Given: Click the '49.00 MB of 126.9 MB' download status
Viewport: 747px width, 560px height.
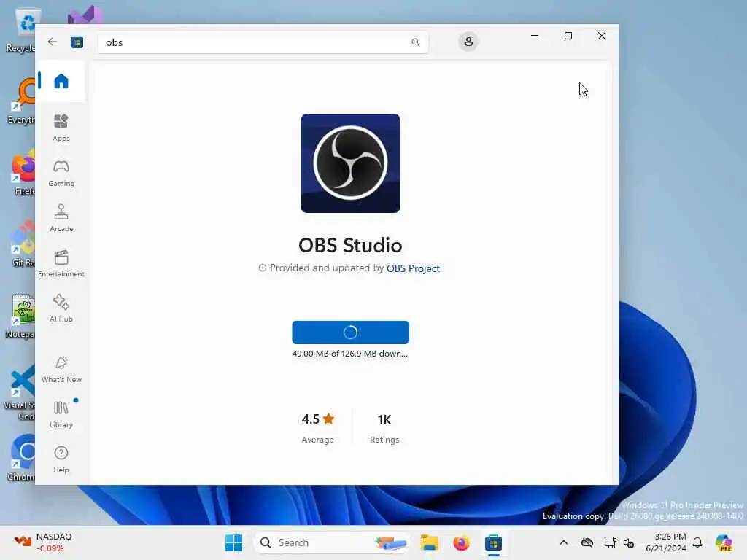Looking at the screenshot, I should coord(349,354).
